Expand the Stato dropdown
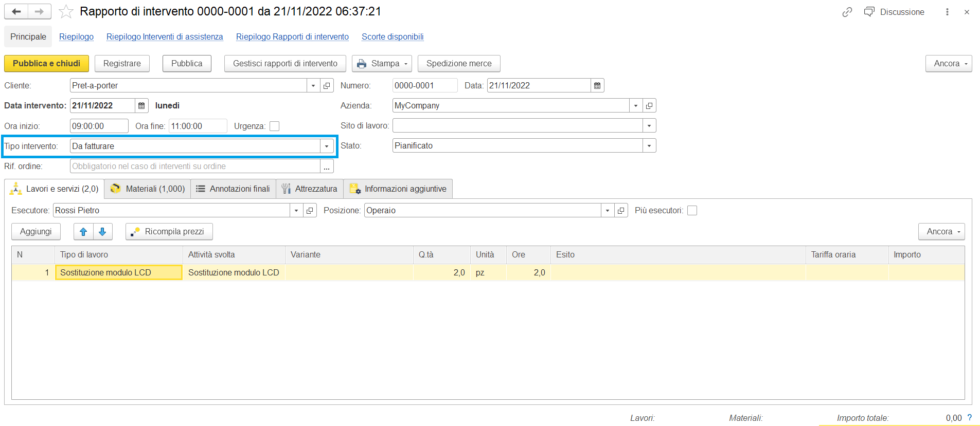This screenshot has height=426, width=980. coord(649,145)
